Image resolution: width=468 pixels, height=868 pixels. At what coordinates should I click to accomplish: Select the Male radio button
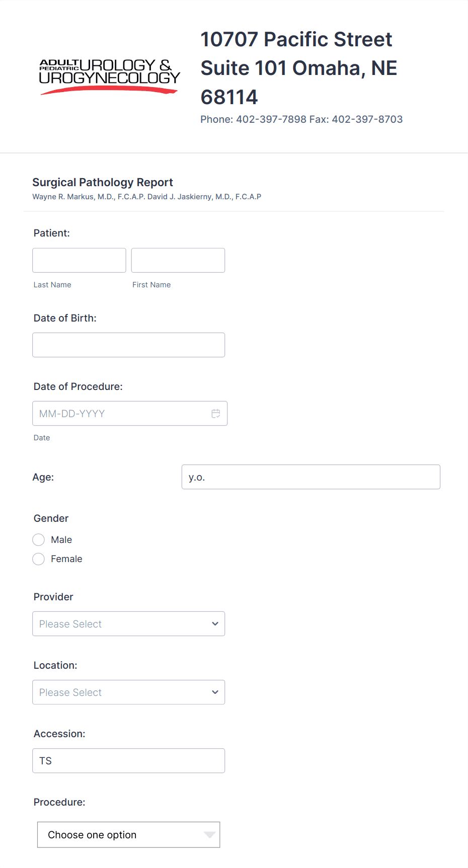(x=38, y=539)
